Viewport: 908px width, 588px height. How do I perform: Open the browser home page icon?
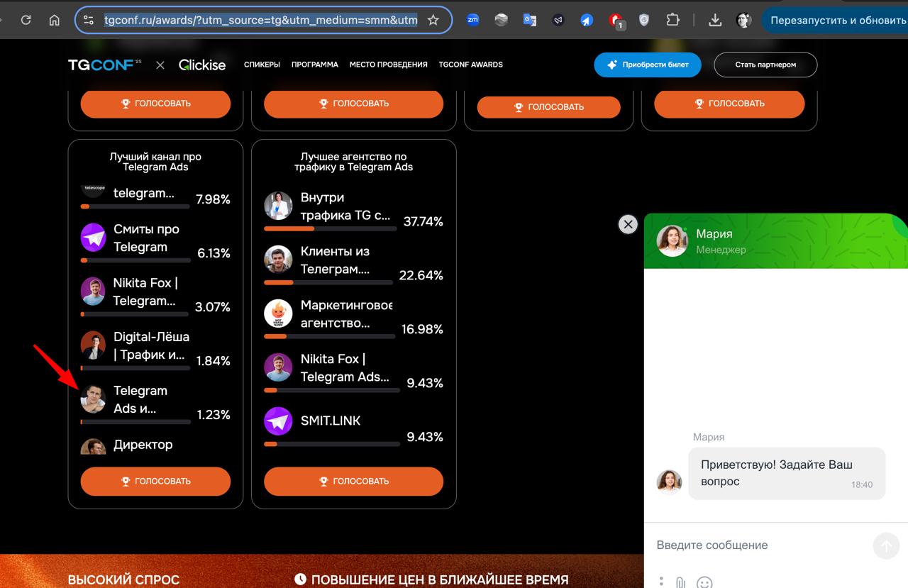[54, 20]
